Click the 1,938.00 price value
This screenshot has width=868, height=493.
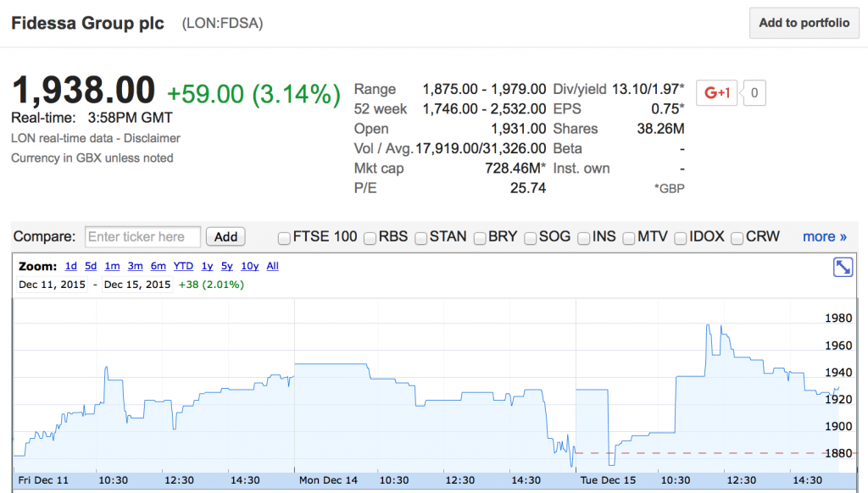pyautogui.click(x=83, y=90)
